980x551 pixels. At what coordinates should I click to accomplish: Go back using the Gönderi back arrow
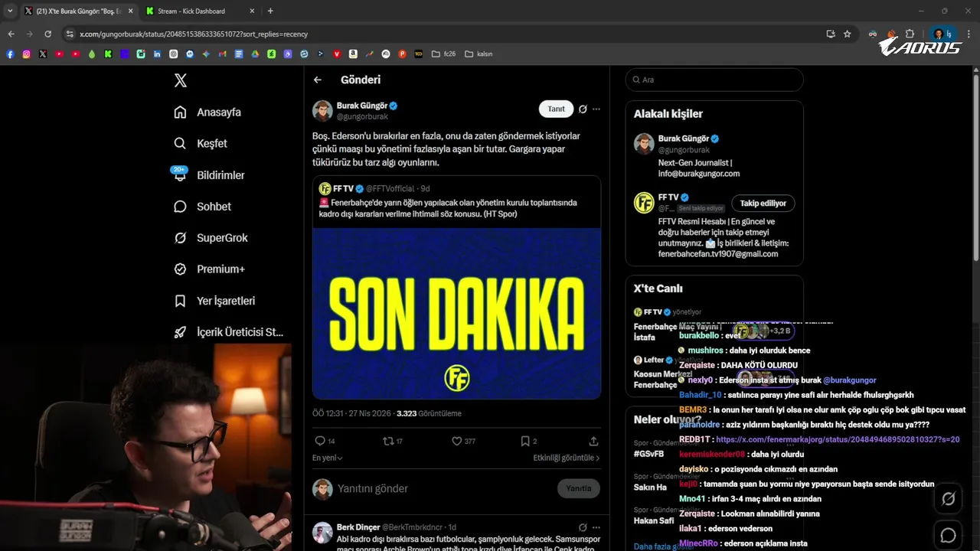318,80
